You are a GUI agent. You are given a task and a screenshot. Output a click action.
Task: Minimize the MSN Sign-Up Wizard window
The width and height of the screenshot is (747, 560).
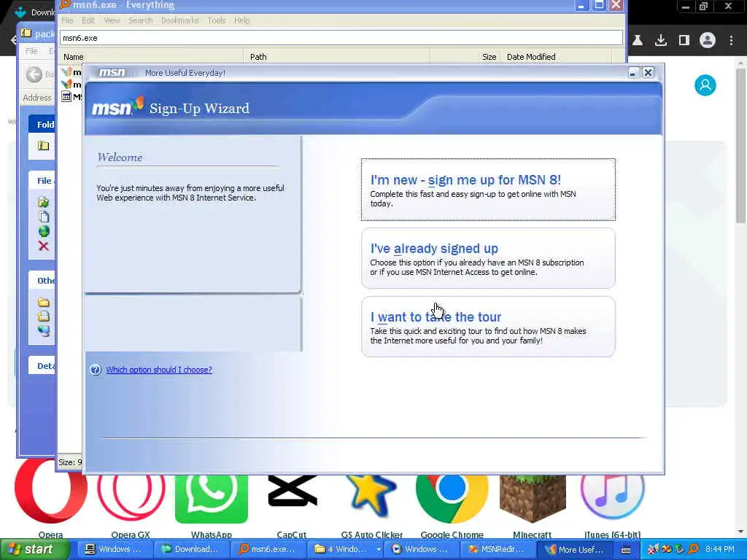(x=632, y=72)
